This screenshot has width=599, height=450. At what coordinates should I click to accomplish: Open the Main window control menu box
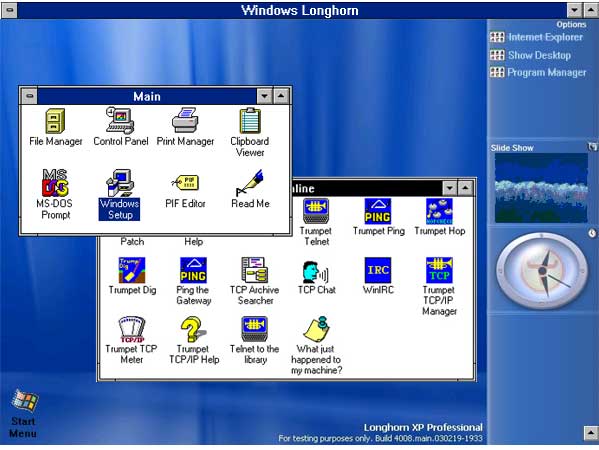(x=30, y=96)
